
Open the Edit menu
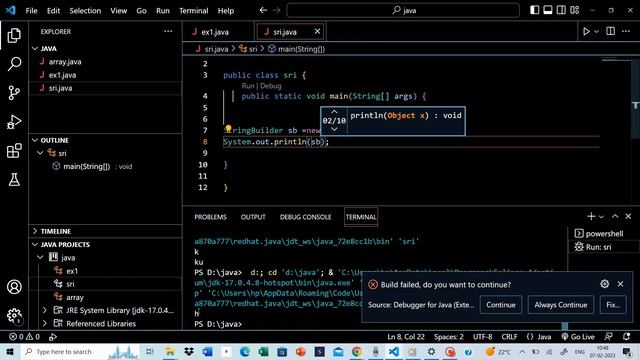click(53, 11)
